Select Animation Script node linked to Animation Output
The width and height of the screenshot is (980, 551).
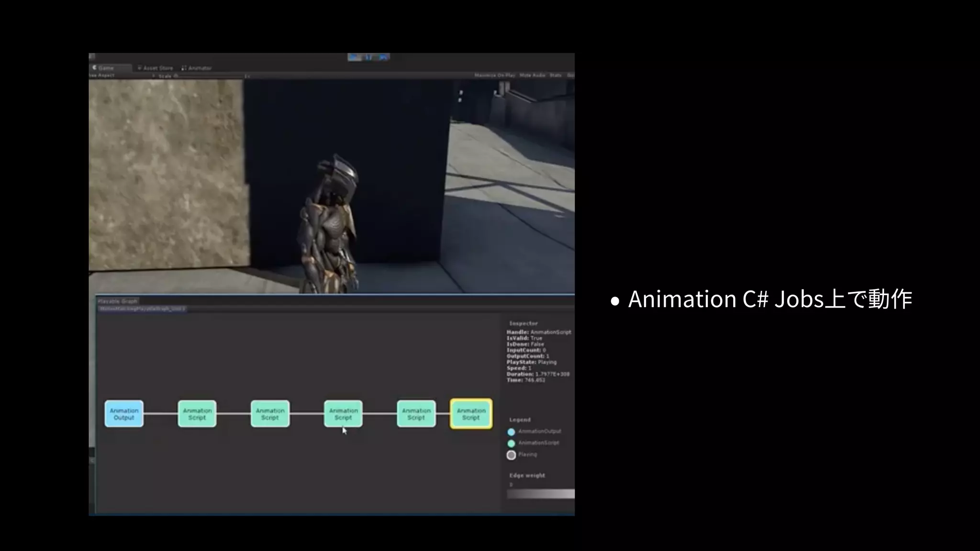point(197,414)
